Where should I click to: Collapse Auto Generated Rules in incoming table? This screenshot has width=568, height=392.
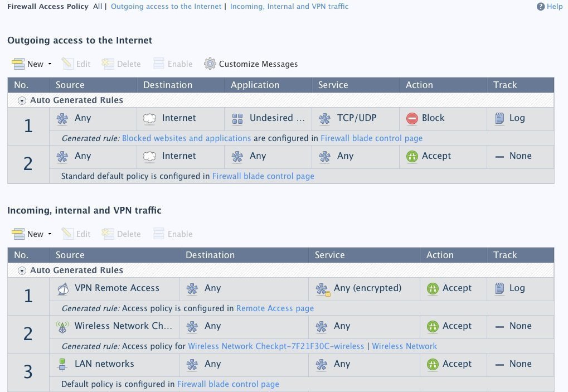22,271
